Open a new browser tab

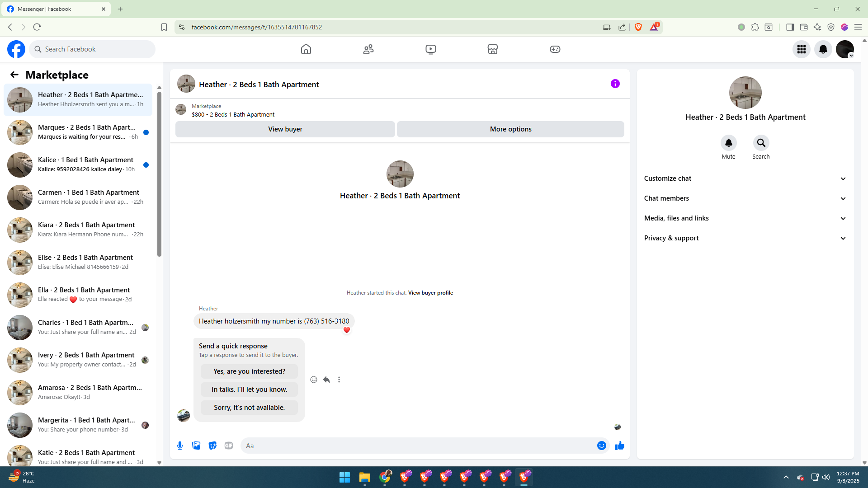click(x=120, y=9)
